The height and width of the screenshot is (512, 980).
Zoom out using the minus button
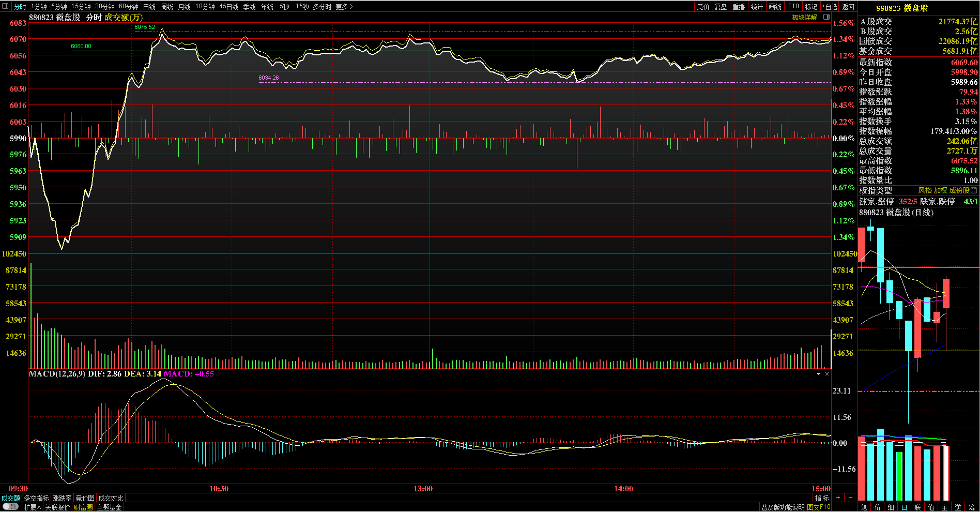pos(851,498)
